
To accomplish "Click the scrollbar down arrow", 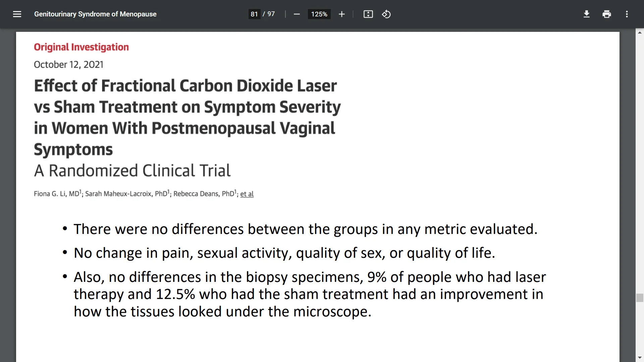I will click(x=640, y=358).
